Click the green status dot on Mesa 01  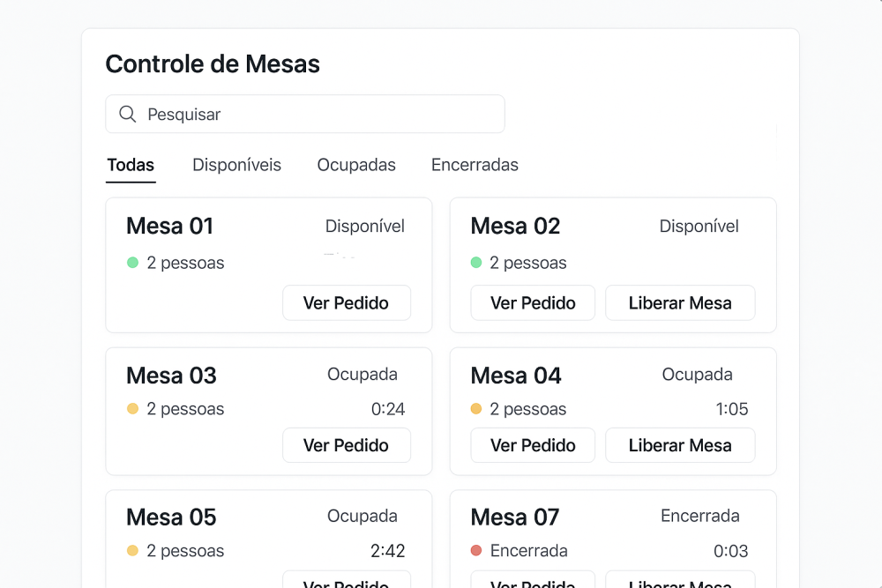(133, 263)
